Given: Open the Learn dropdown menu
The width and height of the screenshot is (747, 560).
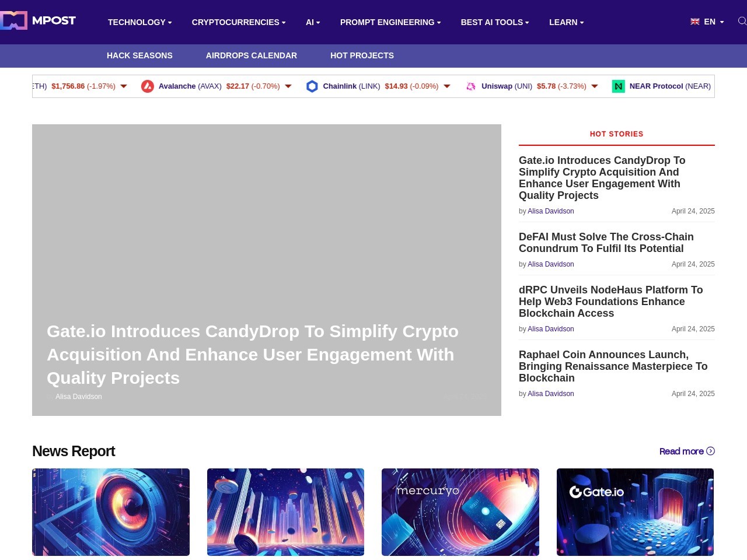Looking at the screenshot, I should [x=566, y=22].
